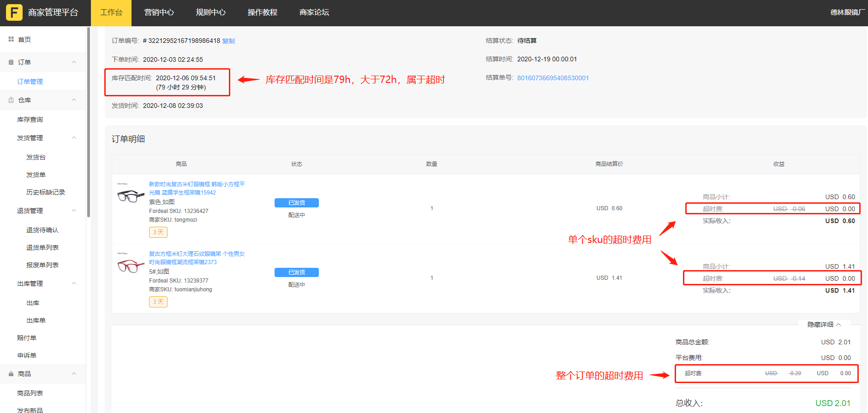Click the 商品 bag icon in sidebar
The image size is (868, 413).
tap(11, 374)
